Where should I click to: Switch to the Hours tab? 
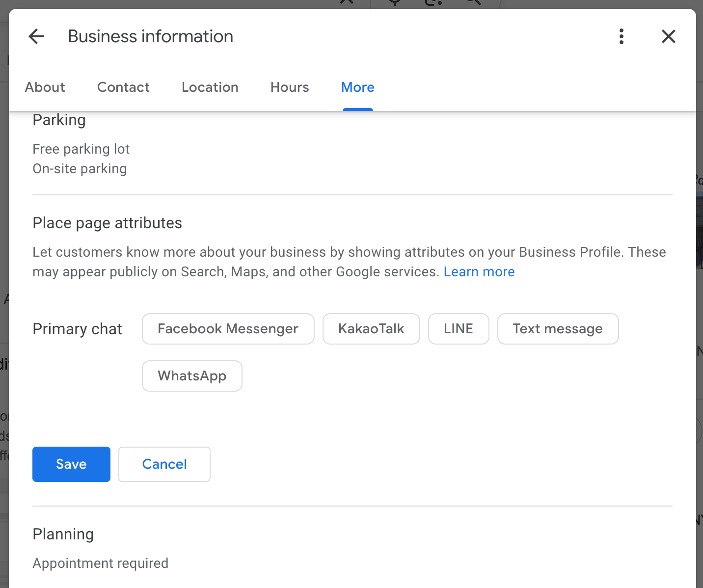pyautogui.click(x=289, y=87)
